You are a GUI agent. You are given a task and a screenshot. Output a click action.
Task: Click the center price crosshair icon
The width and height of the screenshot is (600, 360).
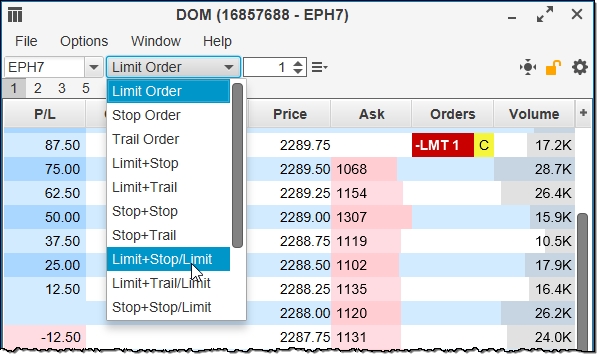[528, 67]
